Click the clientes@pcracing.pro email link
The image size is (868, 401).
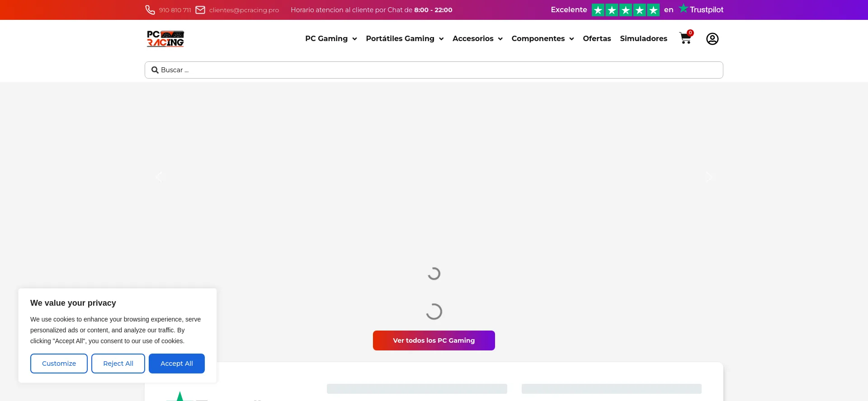point(244,10)
